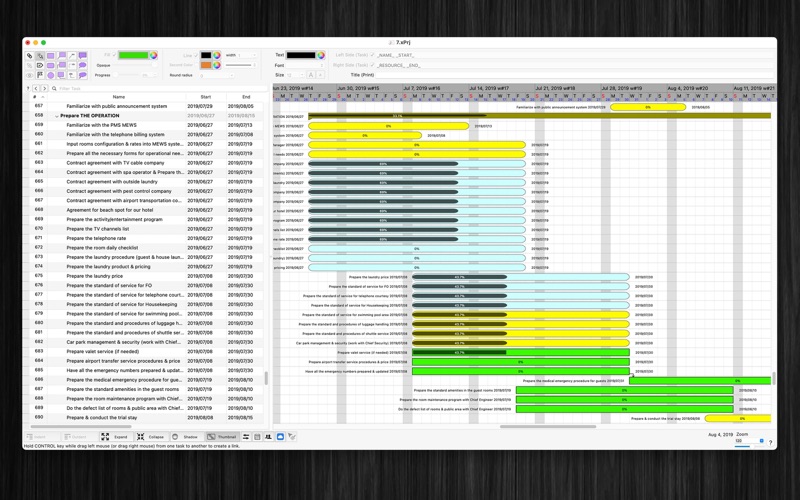Select the zoom-link tool beside the link icon
Viewport: 800px width, 500px height.
[x=40, y=56]
